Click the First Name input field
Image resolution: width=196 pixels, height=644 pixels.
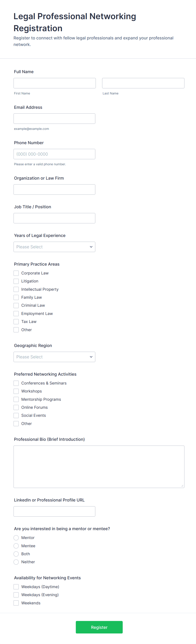point(55,83)
